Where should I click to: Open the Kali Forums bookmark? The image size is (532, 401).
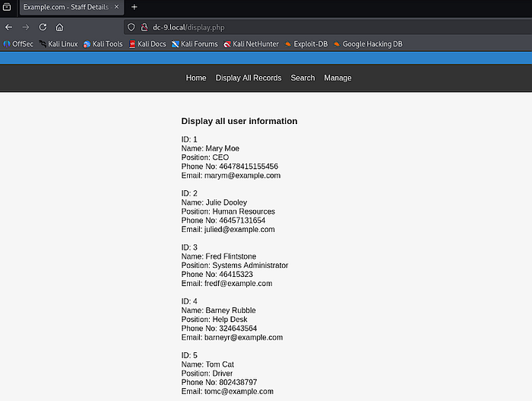tap(195, 44)
